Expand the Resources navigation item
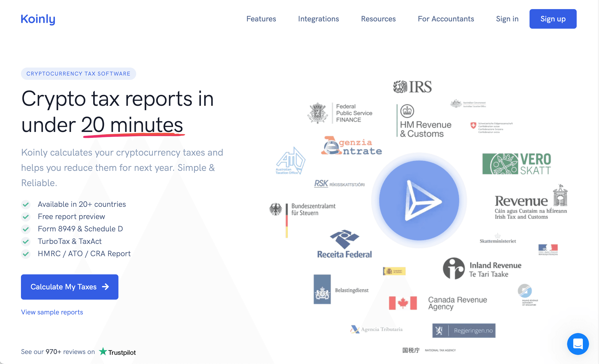 [x=378, y=19]
